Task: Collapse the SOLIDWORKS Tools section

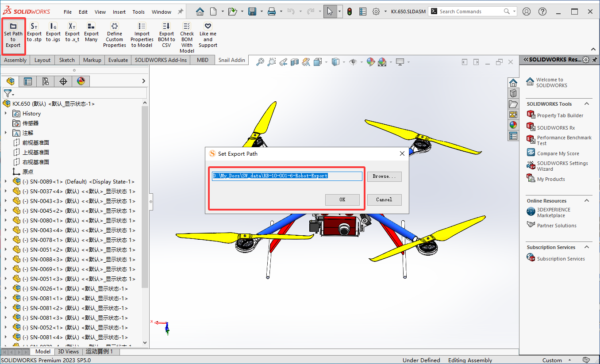Action: click(x=587, y=104)
